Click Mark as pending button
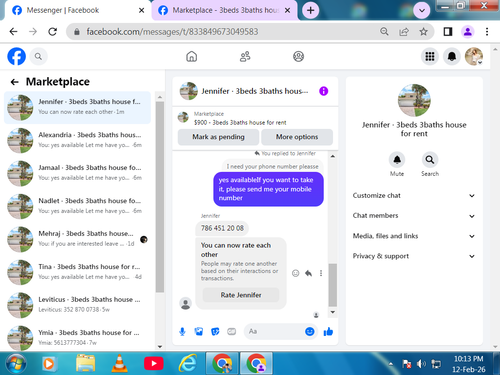Image resolution: width=500 pixels, height=375 pixels. pyautogui.click(x=218, y=137)
